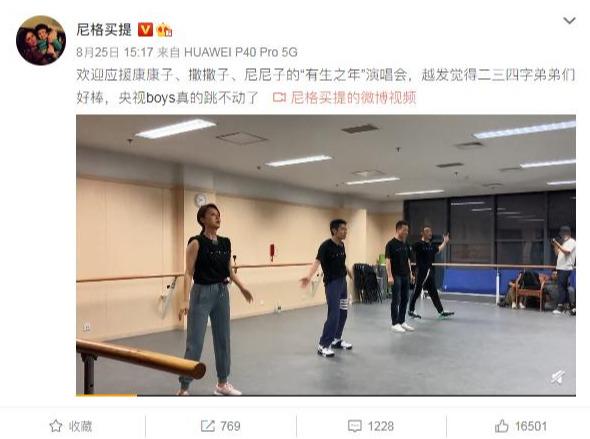Viewport: 590px width, 439px height.
Task: Click the thumbs-up like icon
Action: pyautogui.click(x=501, y=426)
